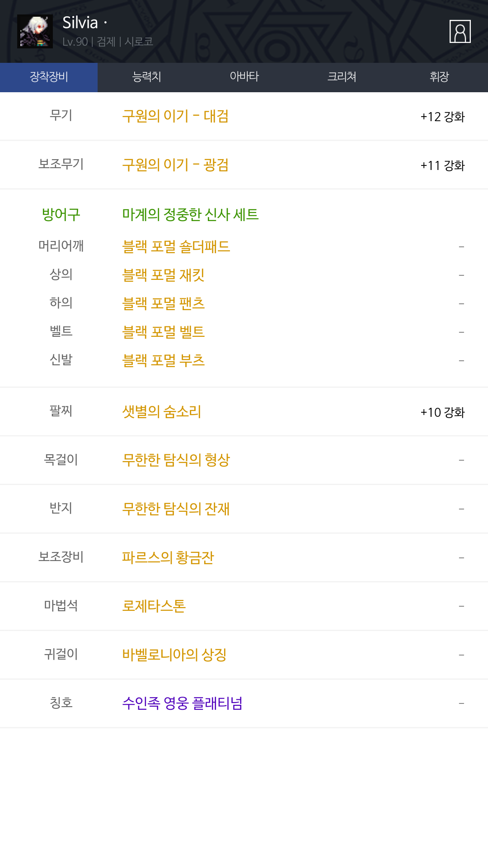This screenshot has width=488, height=868.
Task: Open 블랙 포멀 재킷 item
Action: pyautogui.click(x=164, y=275)
